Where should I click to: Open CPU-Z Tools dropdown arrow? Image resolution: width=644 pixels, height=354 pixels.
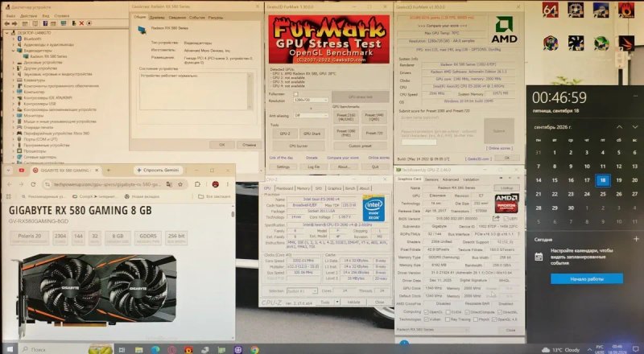tap(337, 302)
